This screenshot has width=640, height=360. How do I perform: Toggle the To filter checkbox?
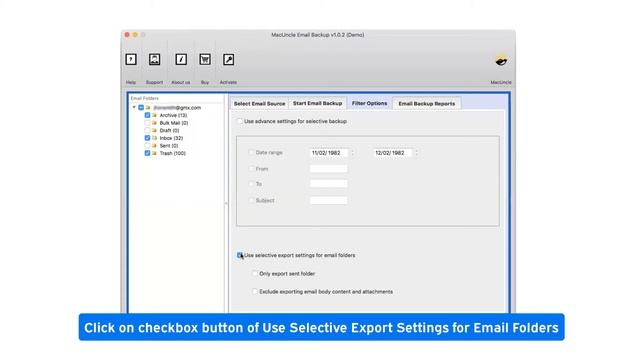[x=251, y=184]
